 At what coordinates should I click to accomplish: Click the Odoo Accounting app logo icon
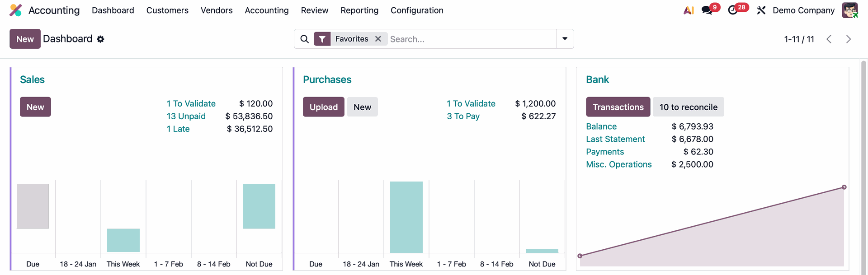16,10
